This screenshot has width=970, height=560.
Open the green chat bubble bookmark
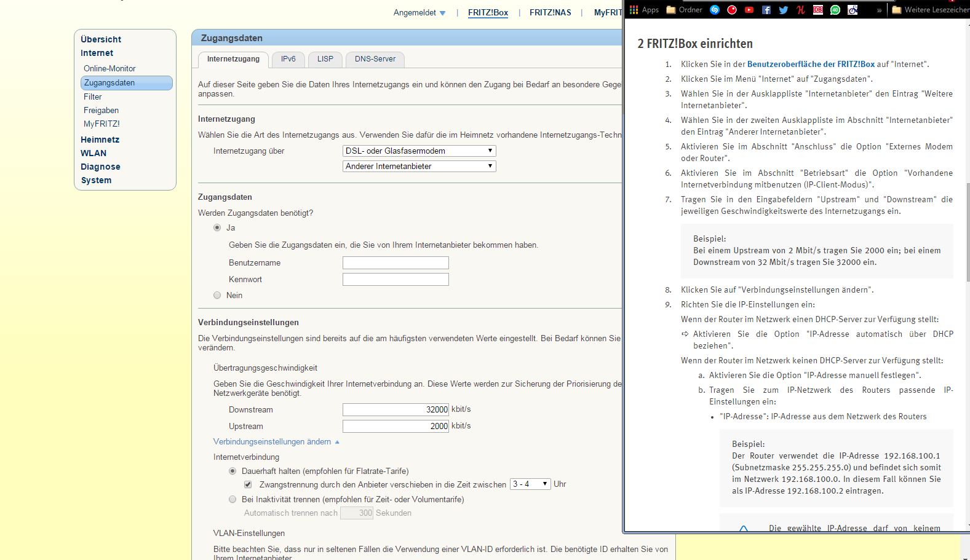[835, 10]
